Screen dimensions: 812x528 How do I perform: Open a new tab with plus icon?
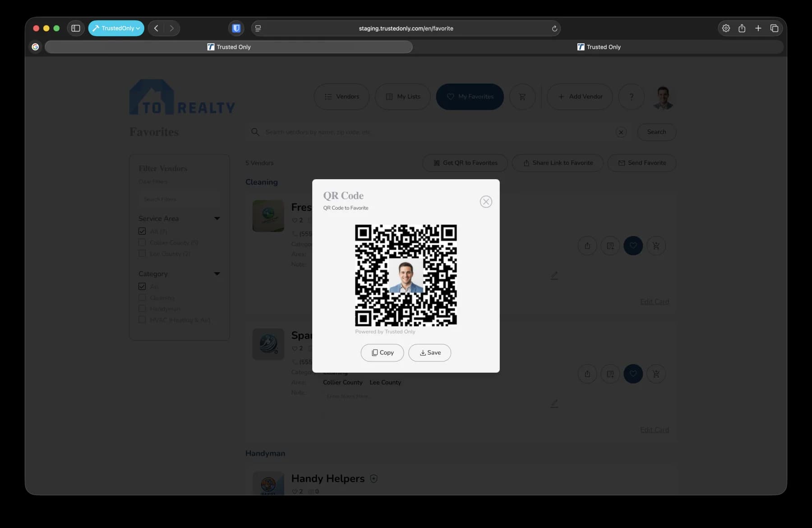758,28
